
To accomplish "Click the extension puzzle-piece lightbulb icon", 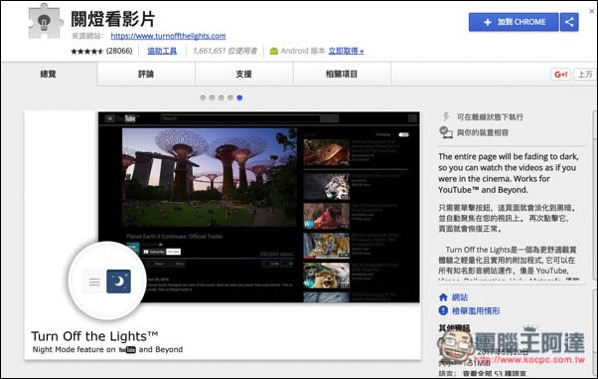I will [x=45, y=22].
